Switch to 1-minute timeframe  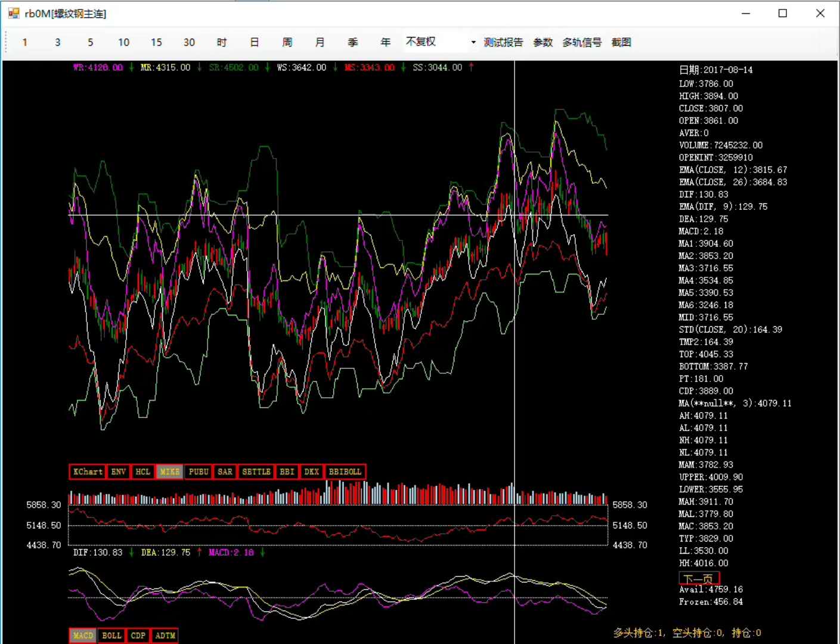point(24,42)
